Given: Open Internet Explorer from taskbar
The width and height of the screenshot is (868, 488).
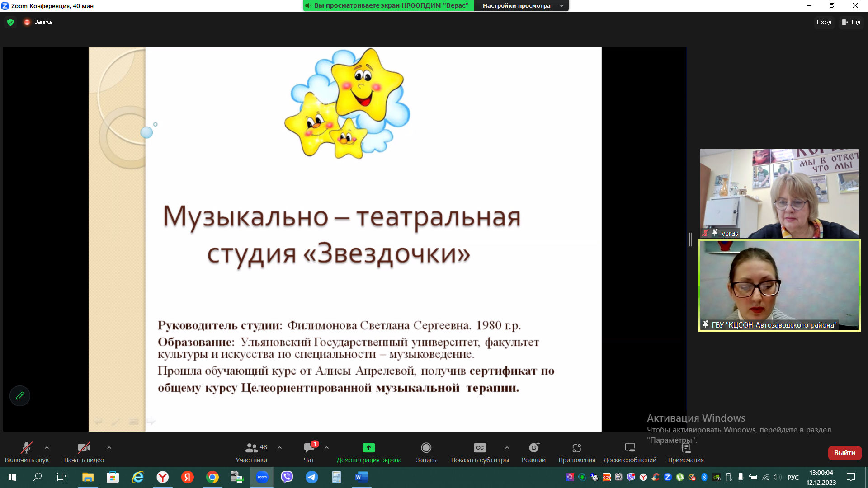Looking at the screenshot, I should tap(137, 477).
